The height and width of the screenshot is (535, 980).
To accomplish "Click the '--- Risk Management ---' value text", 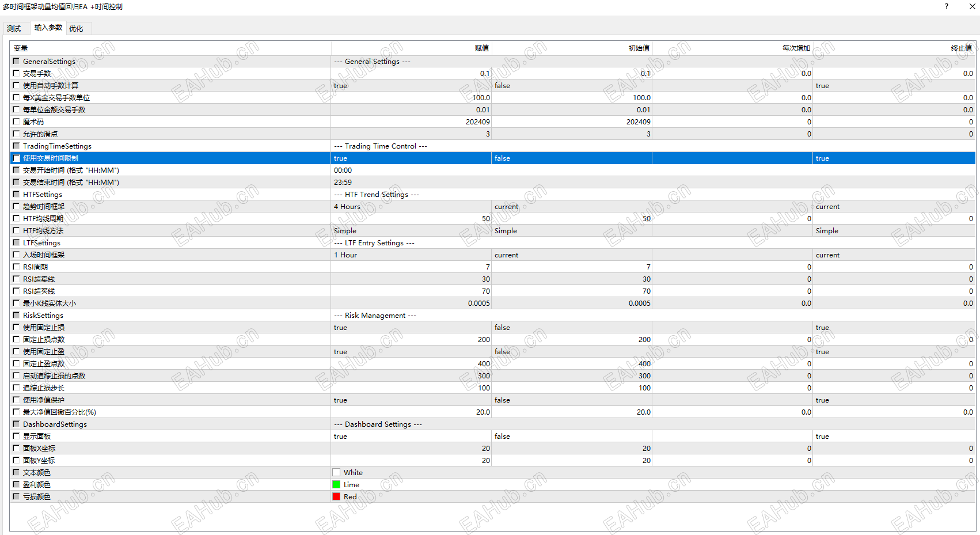I will [375, 316].
